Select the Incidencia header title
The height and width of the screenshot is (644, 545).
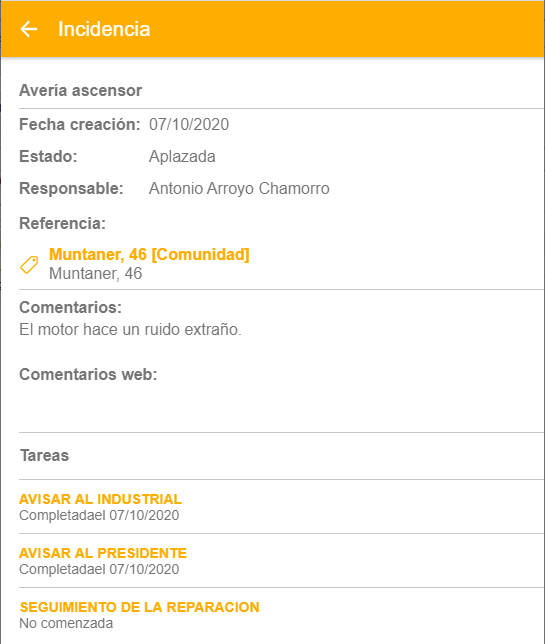[104, 29]
